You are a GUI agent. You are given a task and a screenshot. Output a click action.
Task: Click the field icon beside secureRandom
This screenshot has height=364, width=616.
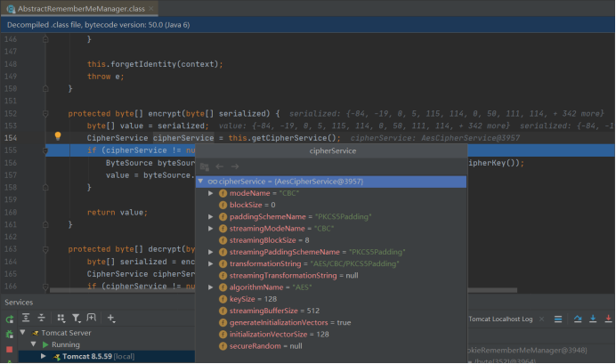click(223, 346)
